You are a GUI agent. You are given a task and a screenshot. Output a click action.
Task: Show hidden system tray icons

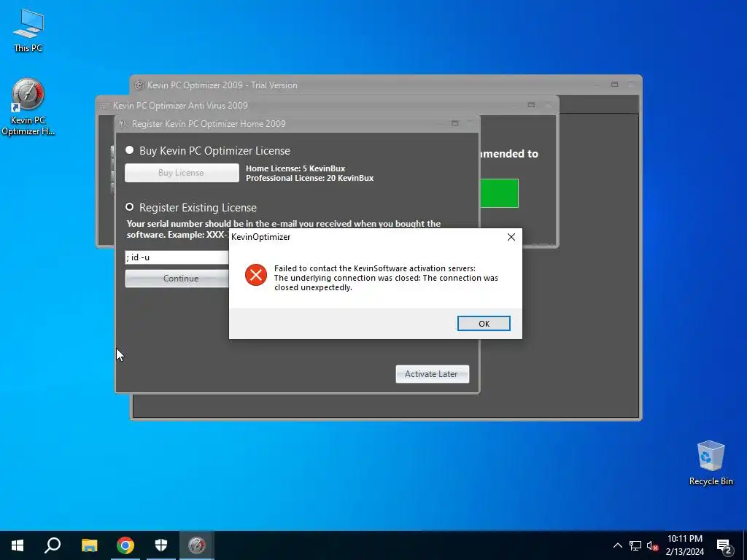click(x=617, y=545)
